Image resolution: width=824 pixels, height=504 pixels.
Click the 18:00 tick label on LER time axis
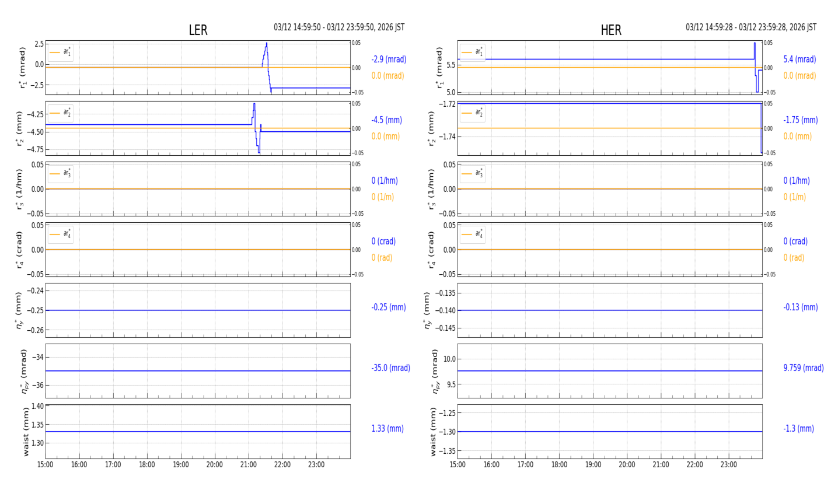[x=147, y=465]
